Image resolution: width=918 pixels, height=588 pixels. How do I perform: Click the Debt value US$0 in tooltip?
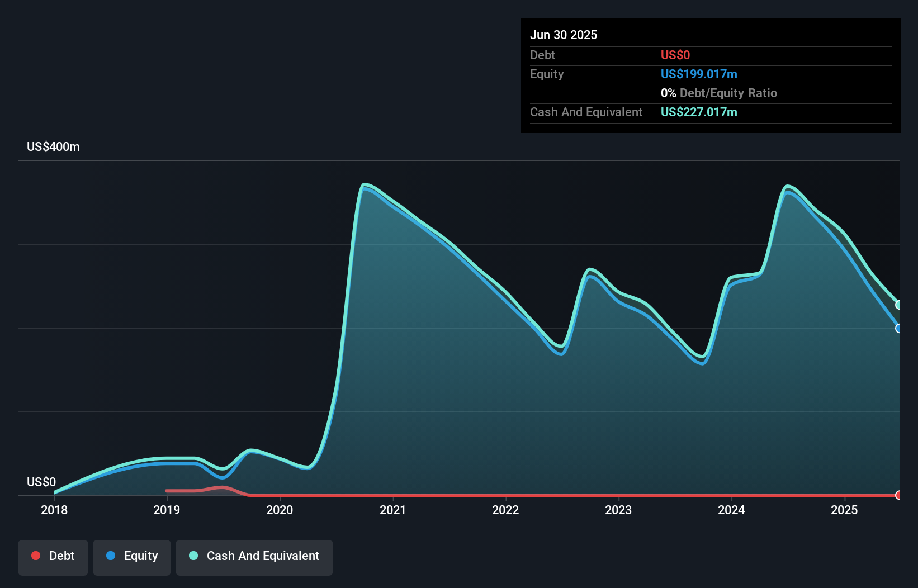pyautogui.click(x=675, y=55)
